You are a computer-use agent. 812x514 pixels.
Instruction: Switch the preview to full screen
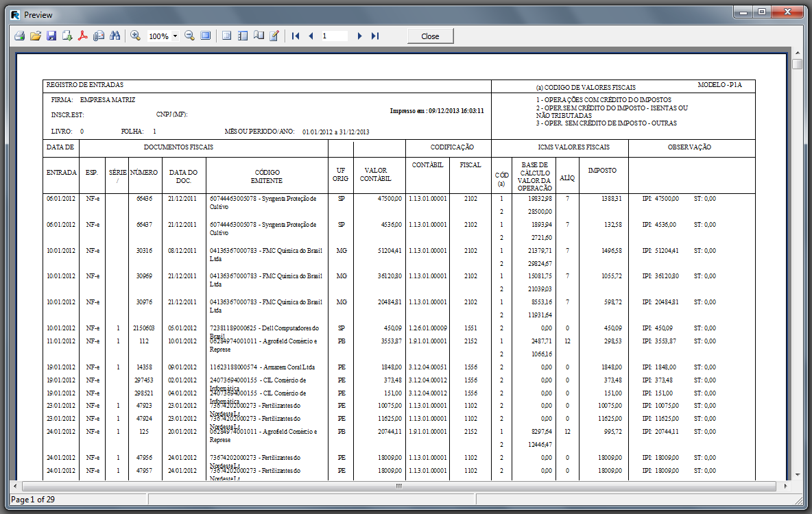click(206, 36)
